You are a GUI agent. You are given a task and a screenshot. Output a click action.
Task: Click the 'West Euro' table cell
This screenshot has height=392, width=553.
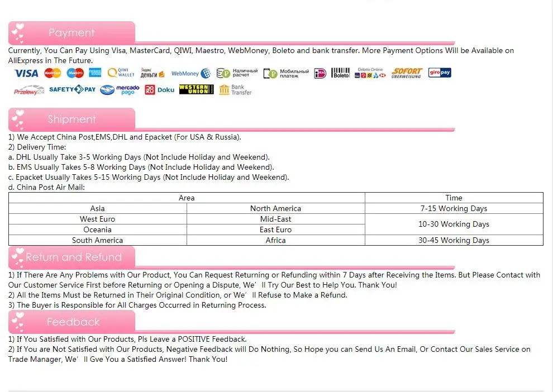click(98, 219)
